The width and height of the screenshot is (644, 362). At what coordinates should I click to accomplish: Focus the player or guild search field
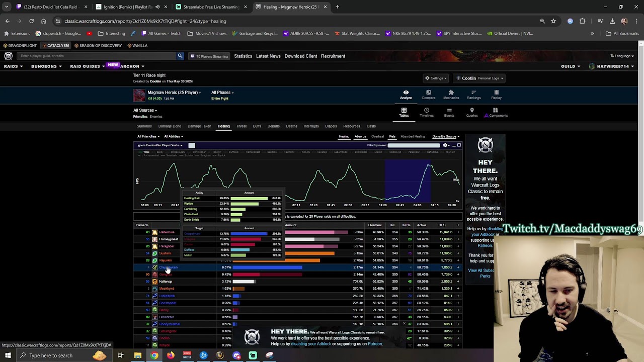coord(97,56)
